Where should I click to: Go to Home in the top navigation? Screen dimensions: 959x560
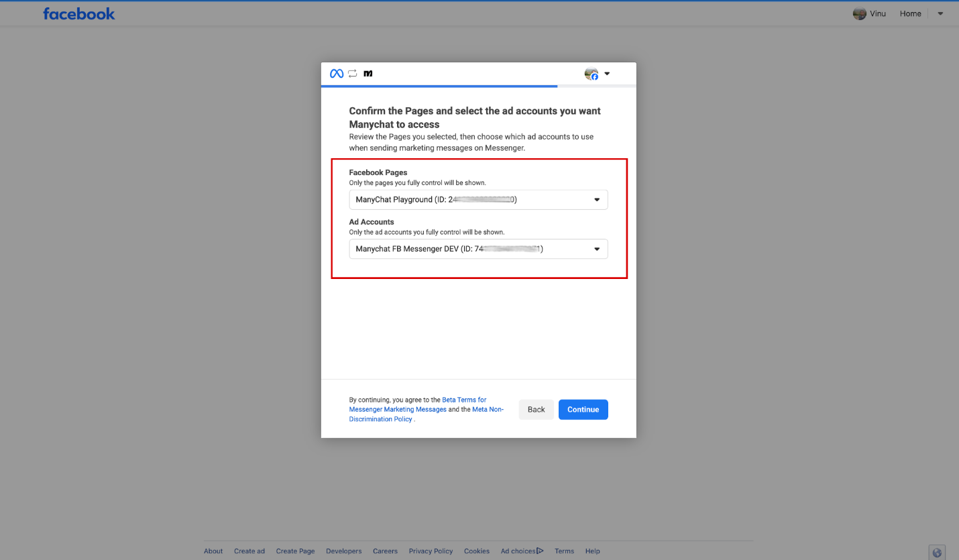pyautogui.click(x=910, y=13)
